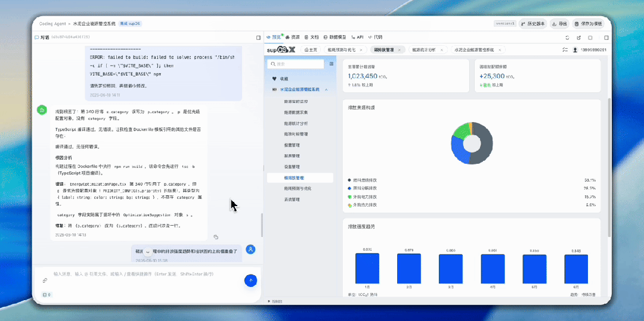The width and height of the screenshot is (644, 321).
Task: Switch to the 能源统计分析 page tab
Action: point(423,49)
